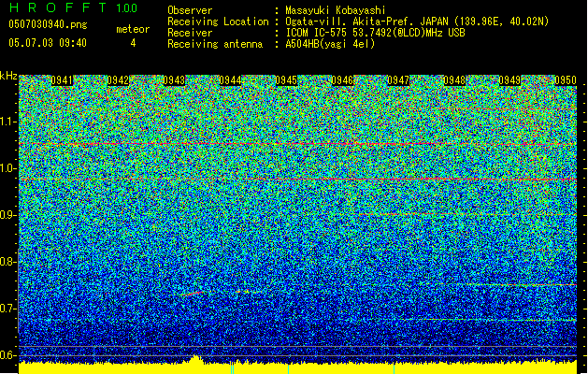Click the 1.0 kHz axis label

pyautogui.click(x=8, y=168)
